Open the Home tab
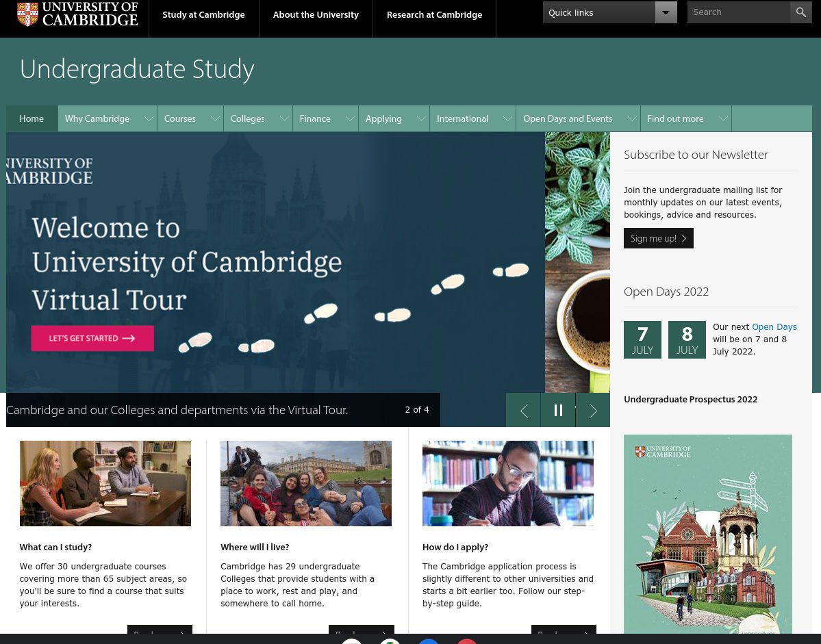The height and width of the screenshot is (644, 821). coord(31,119)
